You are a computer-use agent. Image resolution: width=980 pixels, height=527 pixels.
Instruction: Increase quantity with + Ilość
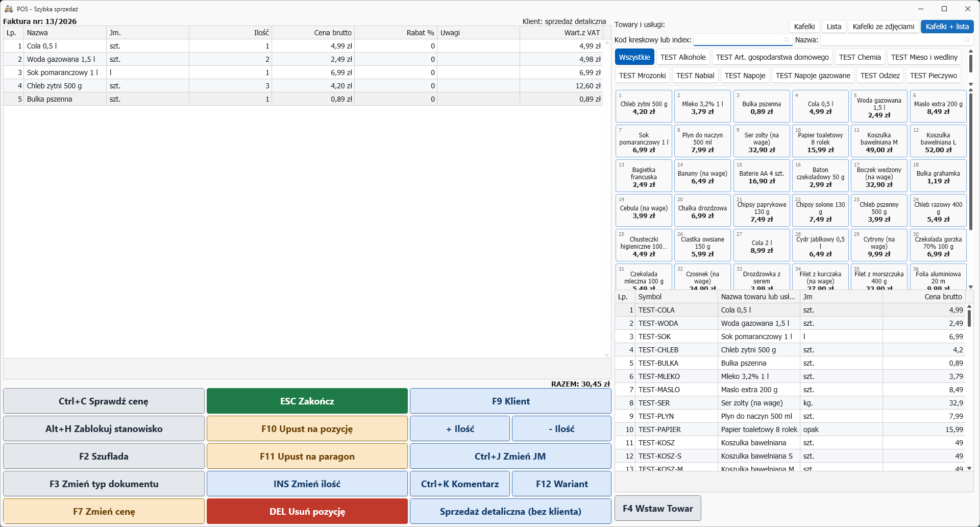pyautogui.click(x=460, y=429)
